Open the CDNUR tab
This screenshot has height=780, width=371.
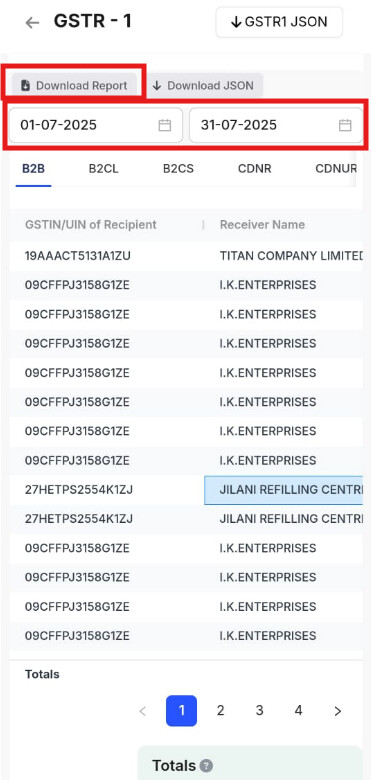[336, 169]
